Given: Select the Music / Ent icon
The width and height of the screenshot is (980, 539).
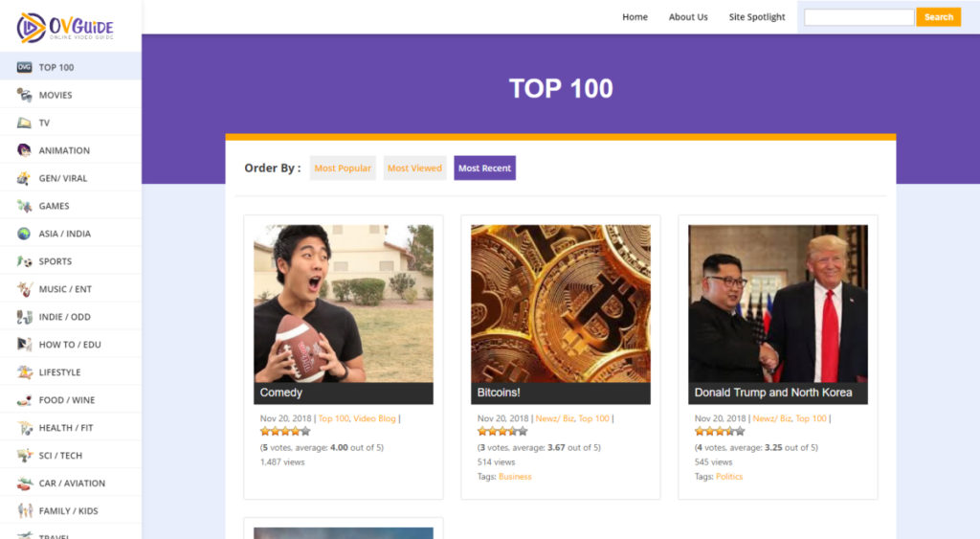Looking at the screenshot, I should (x=24, y=289).
